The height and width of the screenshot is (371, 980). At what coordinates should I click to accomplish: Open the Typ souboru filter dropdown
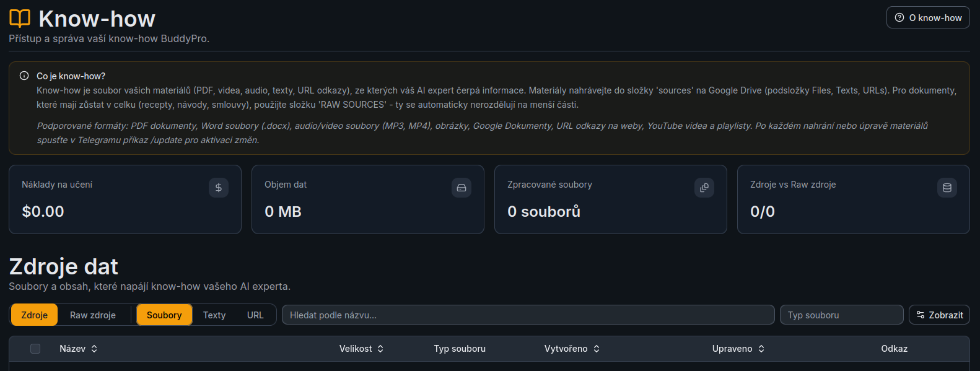pos(841,315)
